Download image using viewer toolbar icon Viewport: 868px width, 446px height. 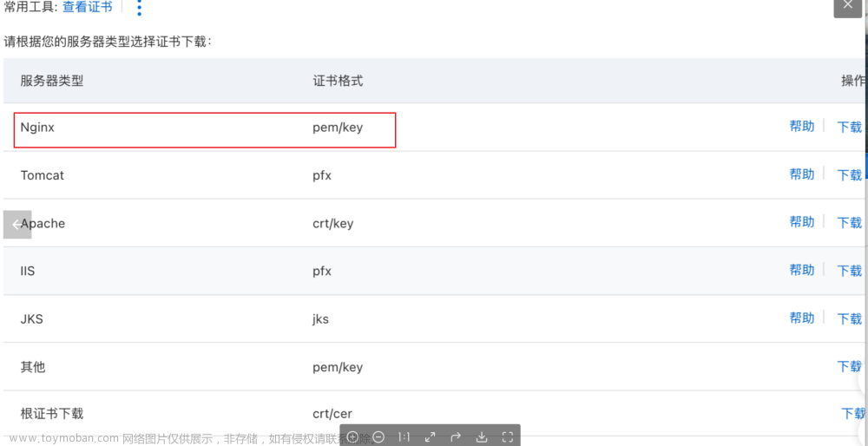[x=482, y=437]
